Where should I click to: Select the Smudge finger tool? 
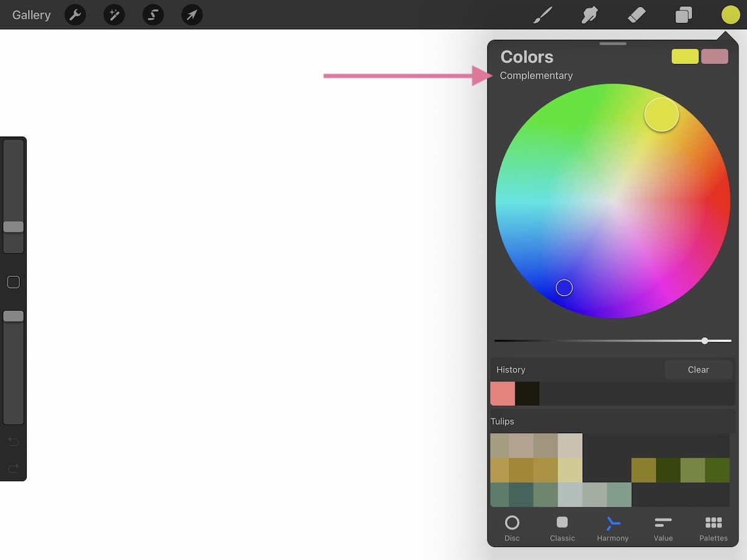(x=590, y=15)
